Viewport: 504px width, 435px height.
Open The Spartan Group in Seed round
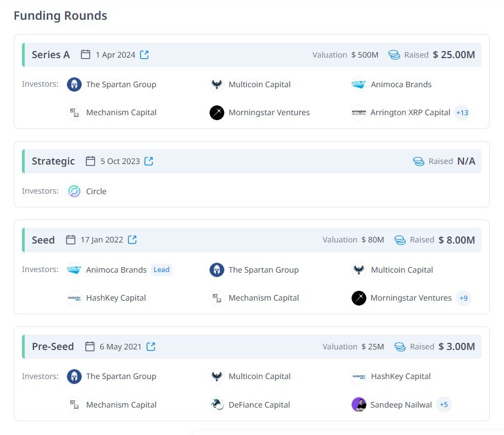tap(264, 270)
